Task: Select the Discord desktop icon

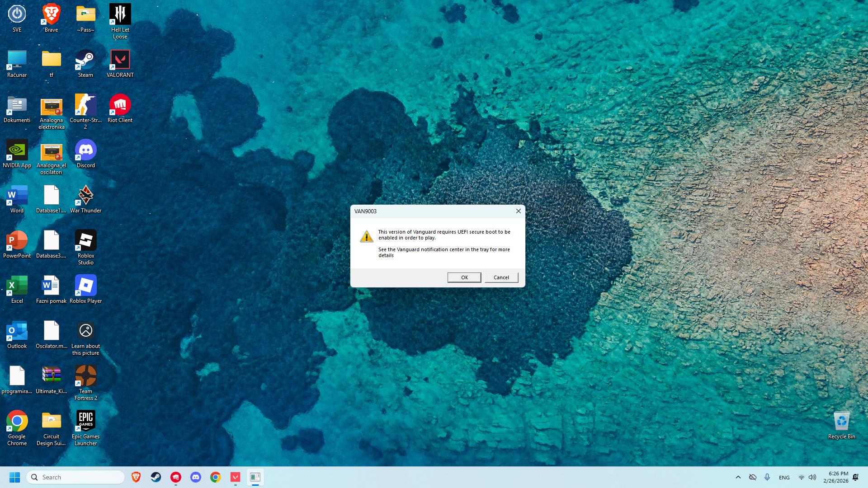Action: 85,154
